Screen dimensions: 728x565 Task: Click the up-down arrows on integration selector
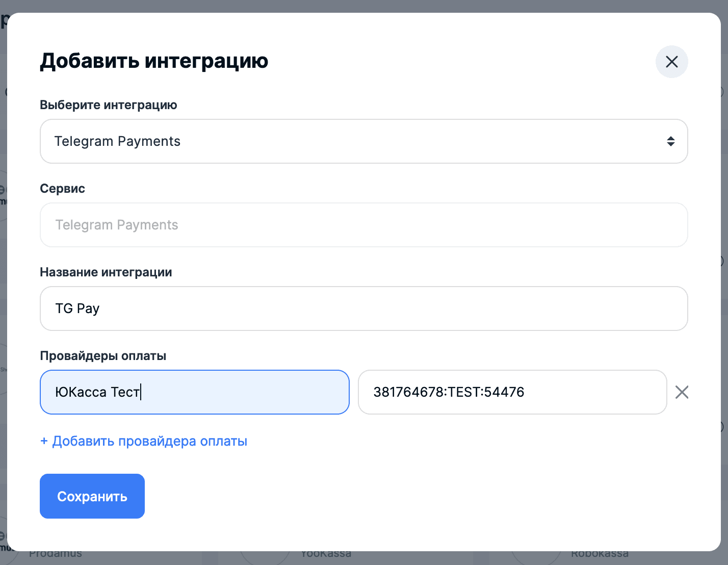(670, 141)
